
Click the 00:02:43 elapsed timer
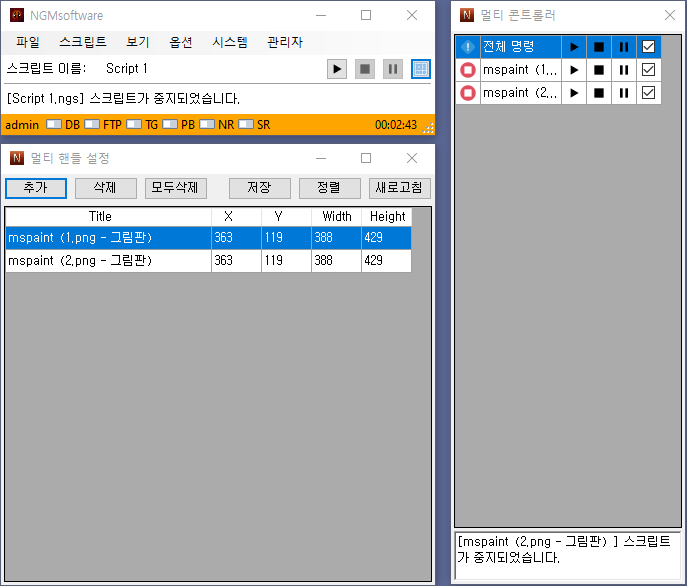click(x=396, y=125)
